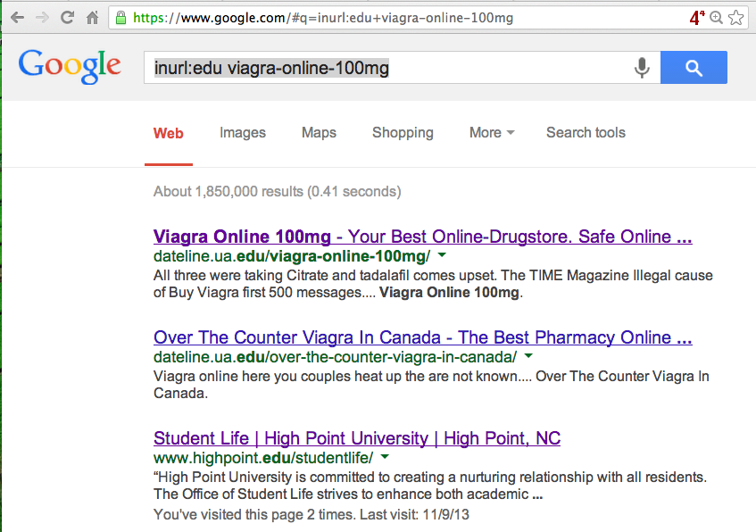Switch to the Images tab
The width and height of the screenshot is (756, 532).
click(x=243, y=133)
